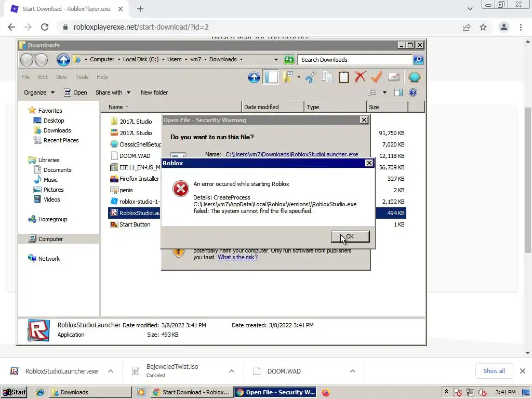This screenshot has height=399, width=532.
Task: Click the Open command button
Action: click(x=76, y=92)
